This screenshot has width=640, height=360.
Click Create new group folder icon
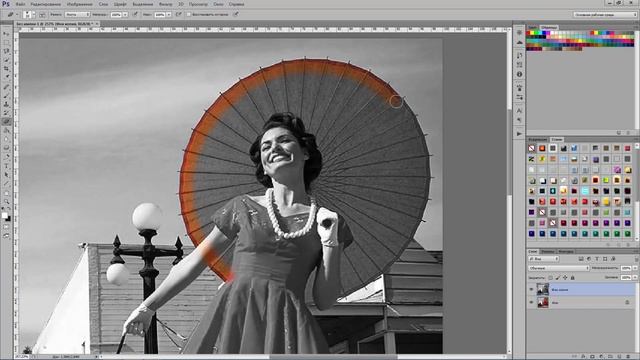tap(610, 356)
